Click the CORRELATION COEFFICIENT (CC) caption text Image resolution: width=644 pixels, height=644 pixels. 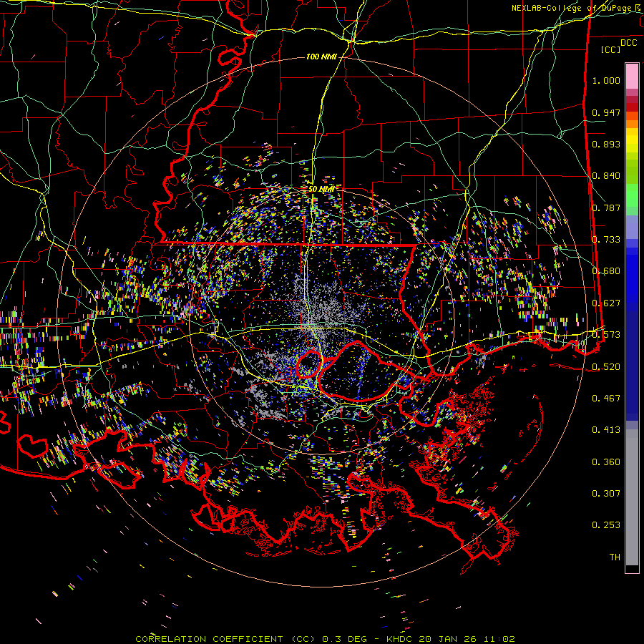tap(225, 639)
